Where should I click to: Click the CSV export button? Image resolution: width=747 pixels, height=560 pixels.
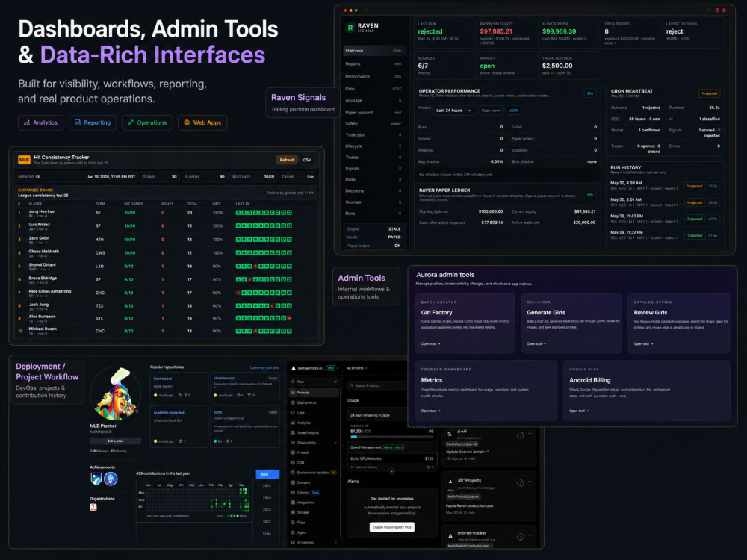click(x=307, y=160)
